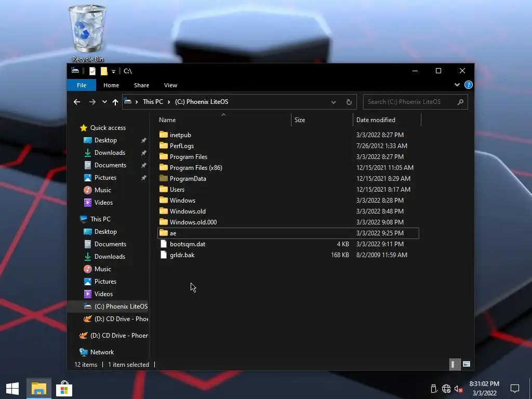The image size is (532, 399).
Task: Switch to the Home ribbon tab
Action: click(111, 85)
